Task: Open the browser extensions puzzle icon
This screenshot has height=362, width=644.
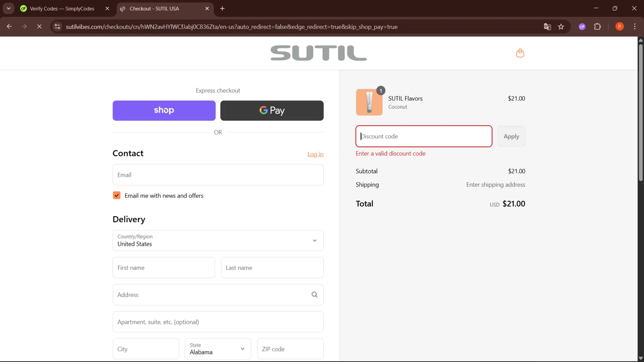Action: tap(597, 27)
